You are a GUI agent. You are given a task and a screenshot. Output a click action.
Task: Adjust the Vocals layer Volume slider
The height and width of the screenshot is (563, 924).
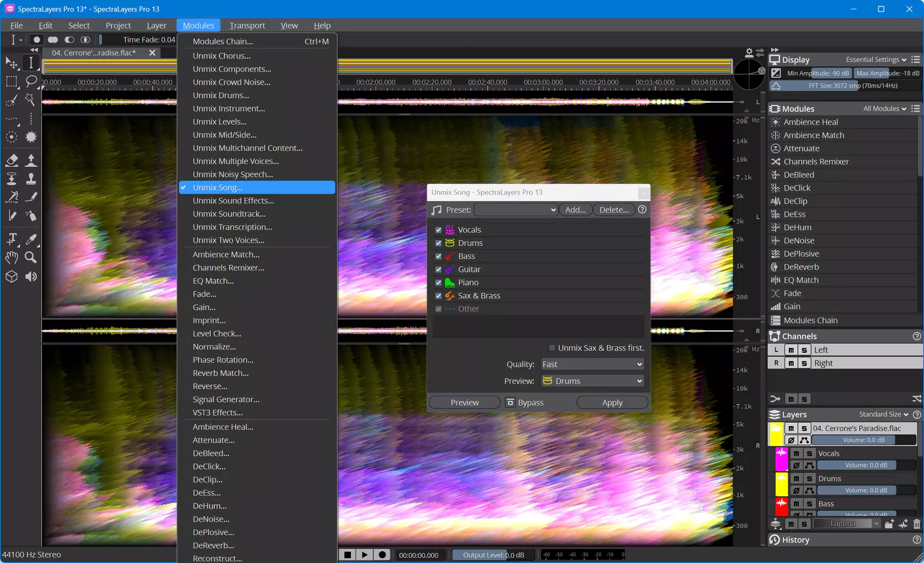click(x=866, y=465)
